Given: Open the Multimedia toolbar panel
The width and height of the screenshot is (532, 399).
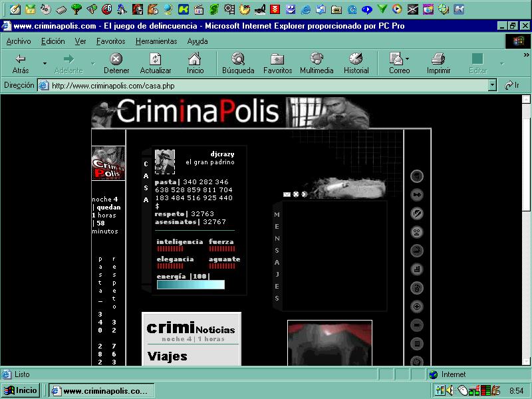Looking at the screenshot, I should [x=317, y=63].
